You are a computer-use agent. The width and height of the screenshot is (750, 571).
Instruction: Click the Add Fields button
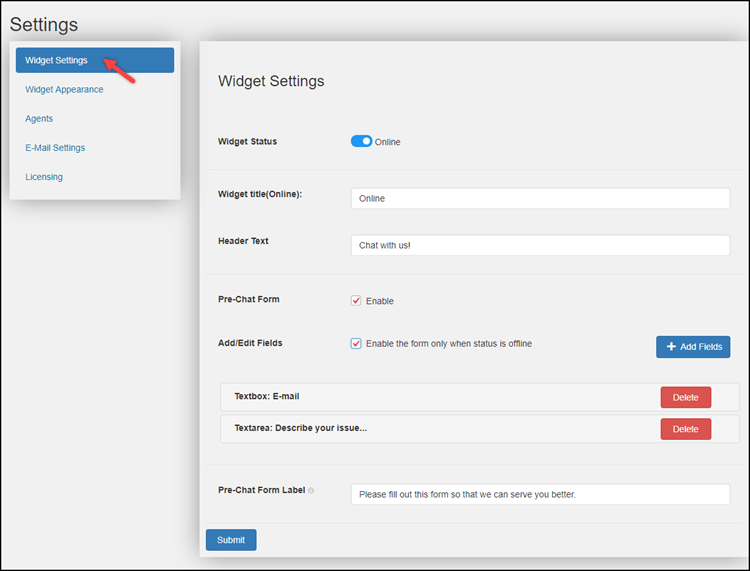693,347
